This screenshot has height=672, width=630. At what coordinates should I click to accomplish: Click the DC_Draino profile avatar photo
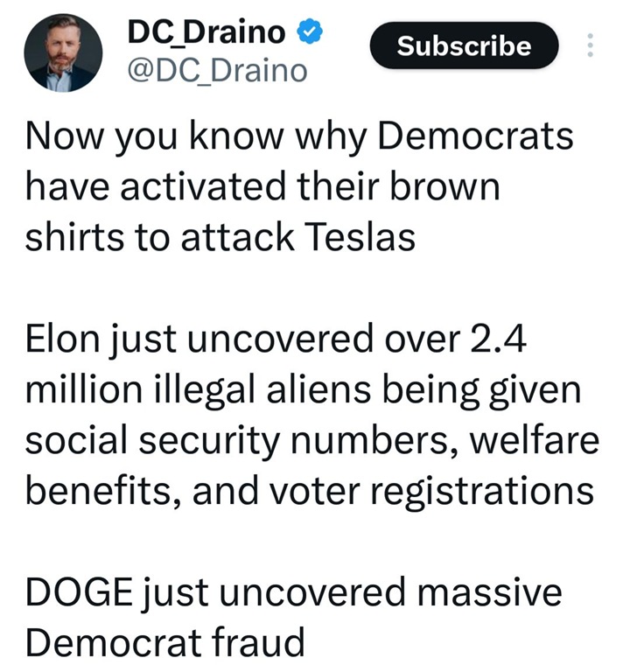click(63, 52)
